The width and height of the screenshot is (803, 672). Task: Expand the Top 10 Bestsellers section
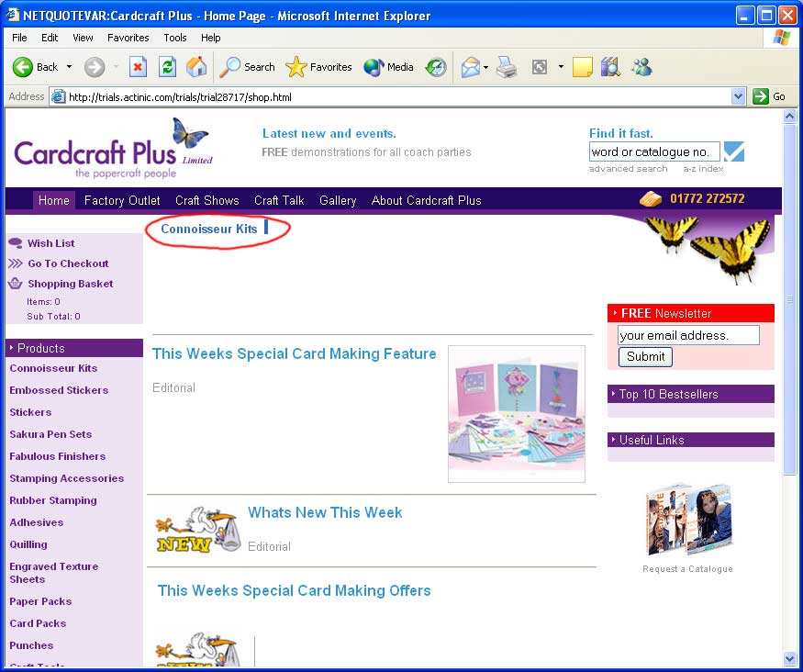point(690,394)
